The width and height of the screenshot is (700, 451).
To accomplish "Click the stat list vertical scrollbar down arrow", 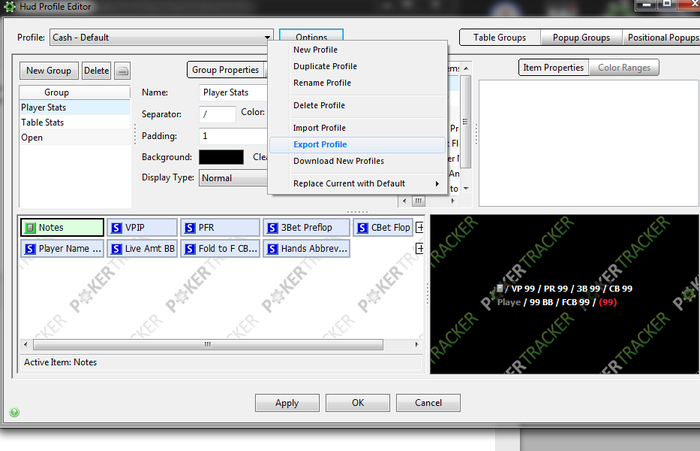I will tap(466, 188).
